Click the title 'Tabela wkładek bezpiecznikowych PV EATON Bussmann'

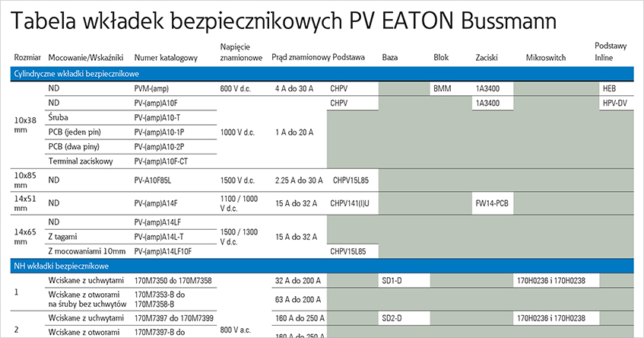[284, 21]
